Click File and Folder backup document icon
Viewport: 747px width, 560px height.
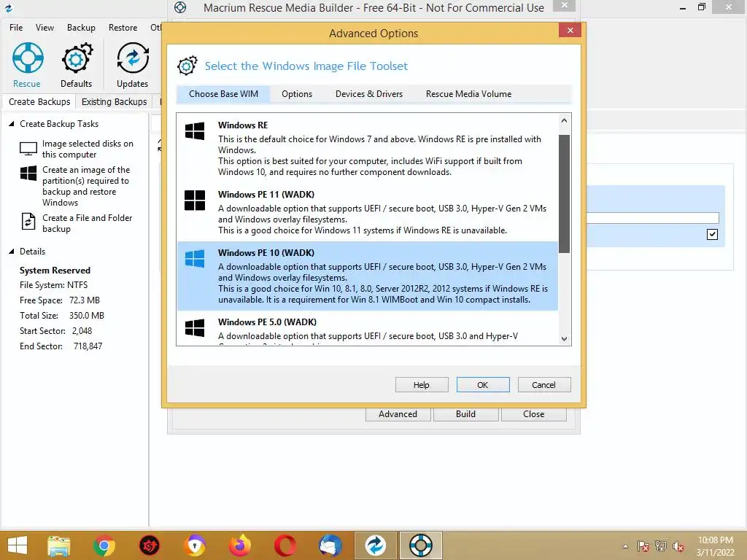click(x=28, y=222)
